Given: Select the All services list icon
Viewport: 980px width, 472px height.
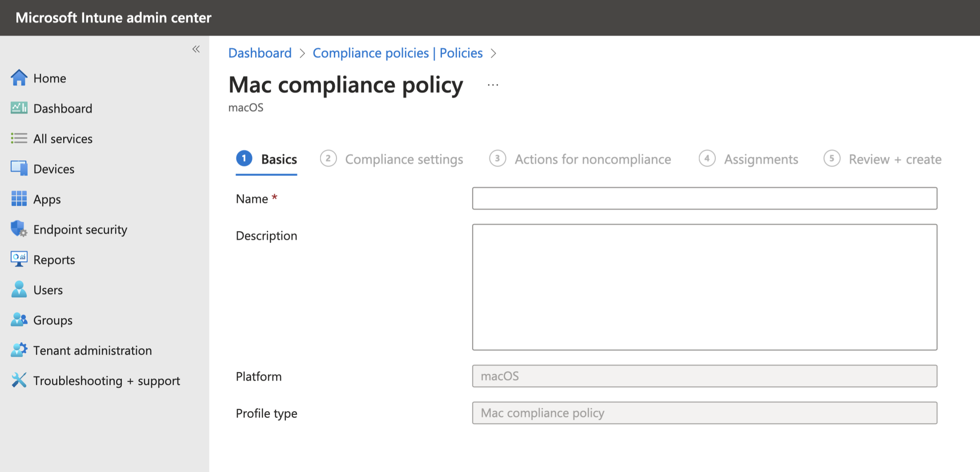Looking at the screenshot, I should click(19, 138).
